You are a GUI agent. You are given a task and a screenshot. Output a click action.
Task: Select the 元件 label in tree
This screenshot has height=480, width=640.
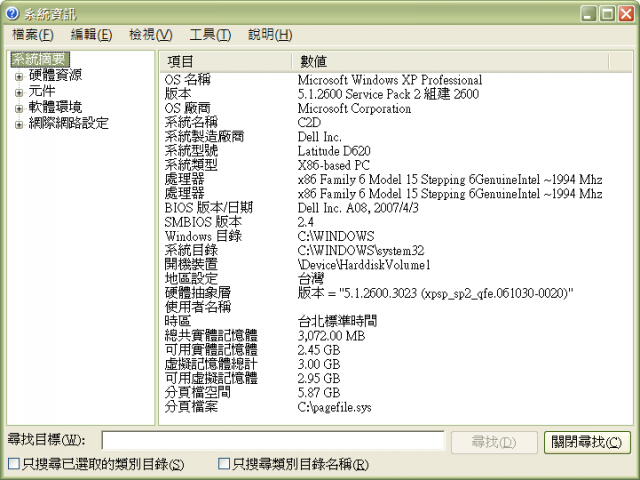click(42, 91)
